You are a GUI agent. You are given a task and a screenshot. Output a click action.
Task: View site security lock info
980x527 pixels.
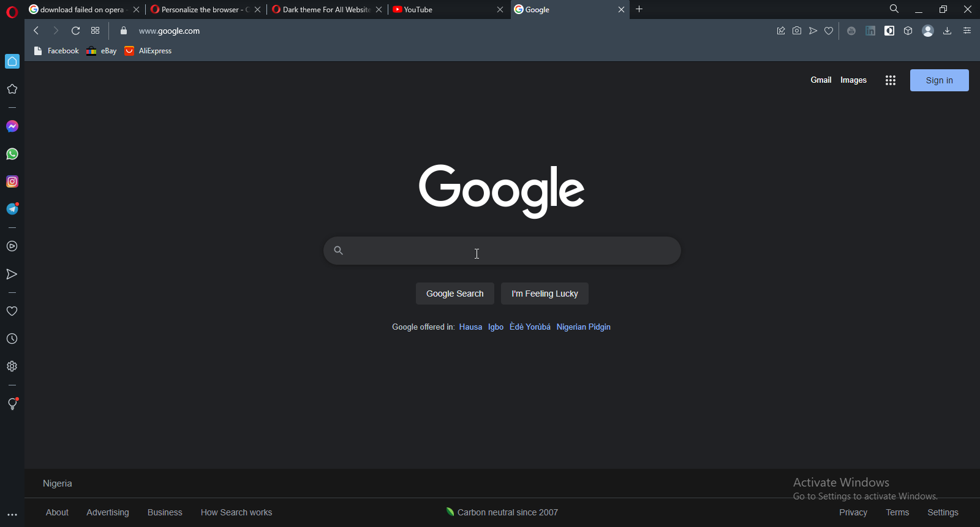point(124,31)
